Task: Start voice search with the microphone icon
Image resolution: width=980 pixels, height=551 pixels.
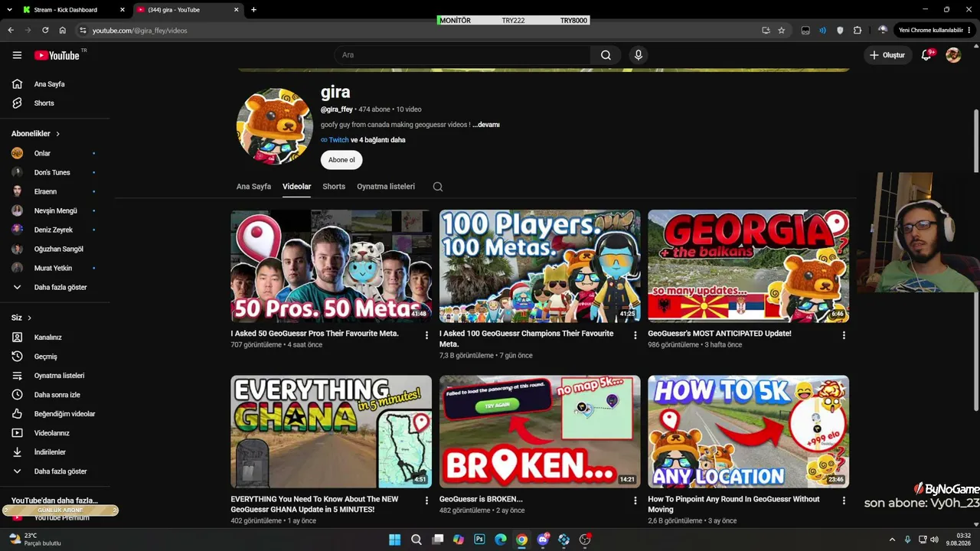Action: (638, 55)
